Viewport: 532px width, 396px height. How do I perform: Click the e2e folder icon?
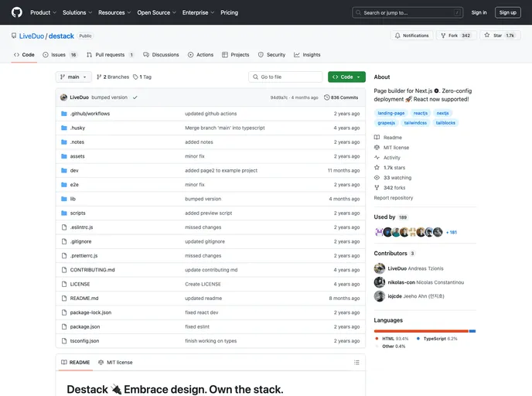(63, 185)
